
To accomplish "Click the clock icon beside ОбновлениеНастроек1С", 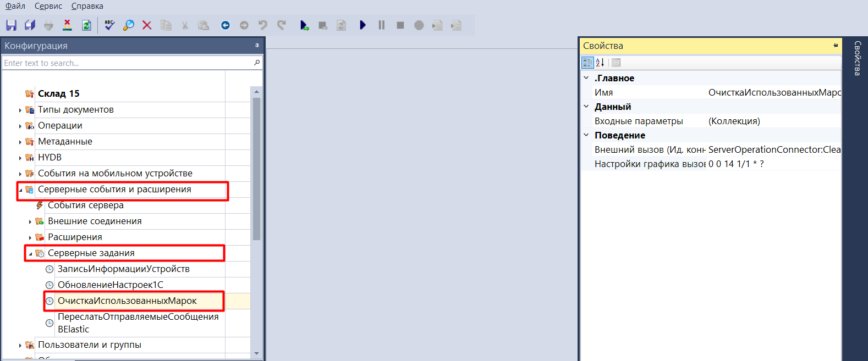I will point(50,285).
